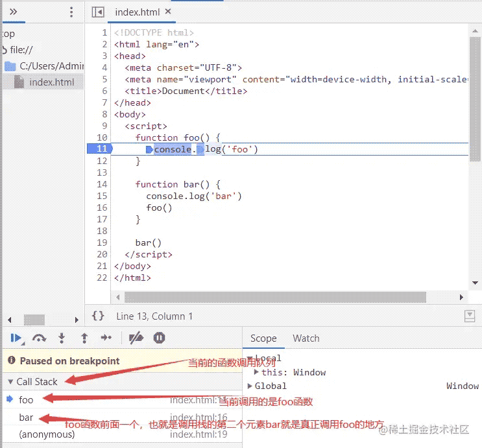Click line number 15 in the gutter
The width and height of the screenshot is (482, 448).
pyautogui.click(x=102, y=196)
